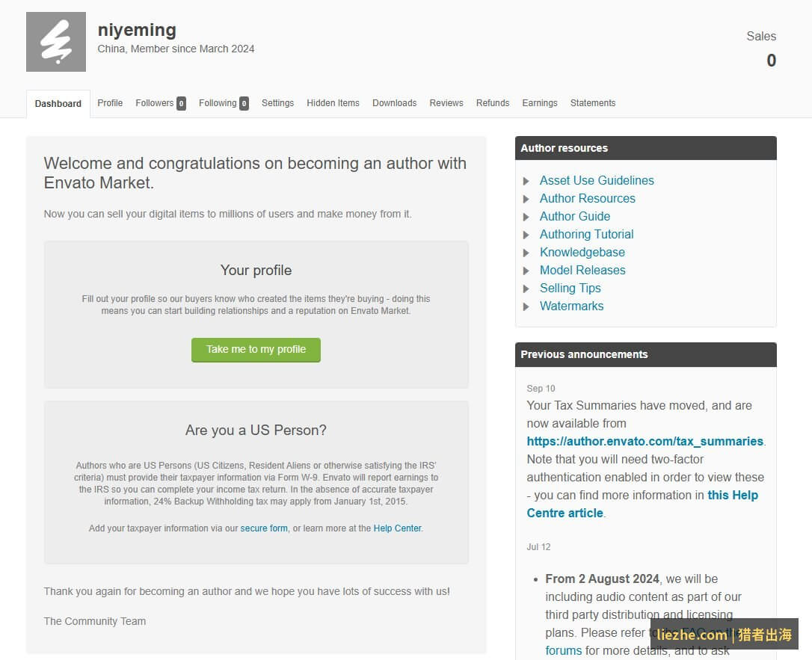Click the Your profile heading
The image size is (812, 660).
[256, 271]
